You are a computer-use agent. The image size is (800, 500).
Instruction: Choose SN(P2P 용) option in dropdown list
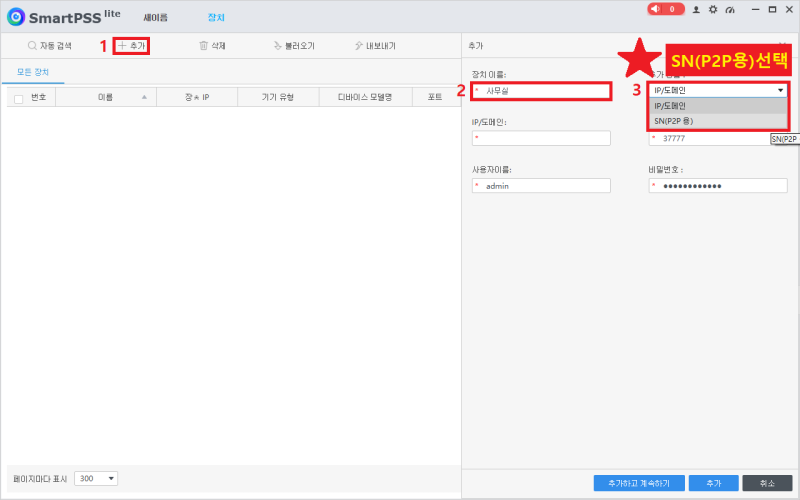click(718, 121)
